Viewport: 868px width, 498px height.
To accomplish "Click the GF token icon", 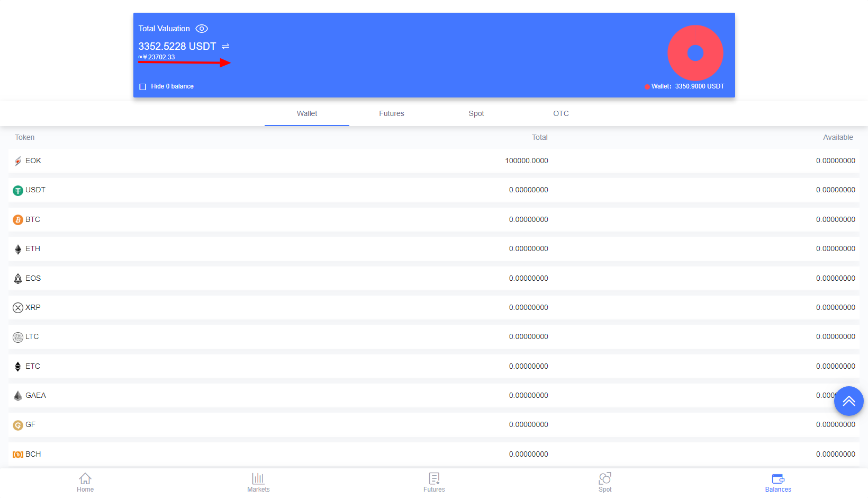I will [x=18, y=425].
